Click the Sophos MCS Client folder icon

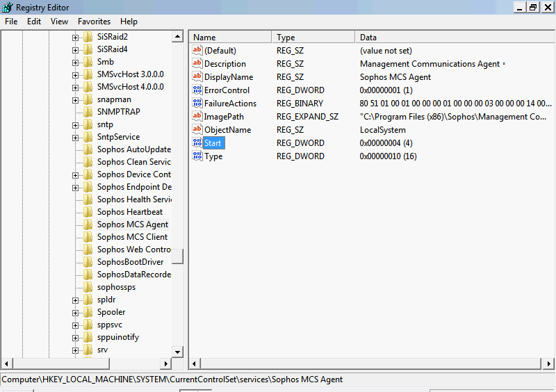88,237
